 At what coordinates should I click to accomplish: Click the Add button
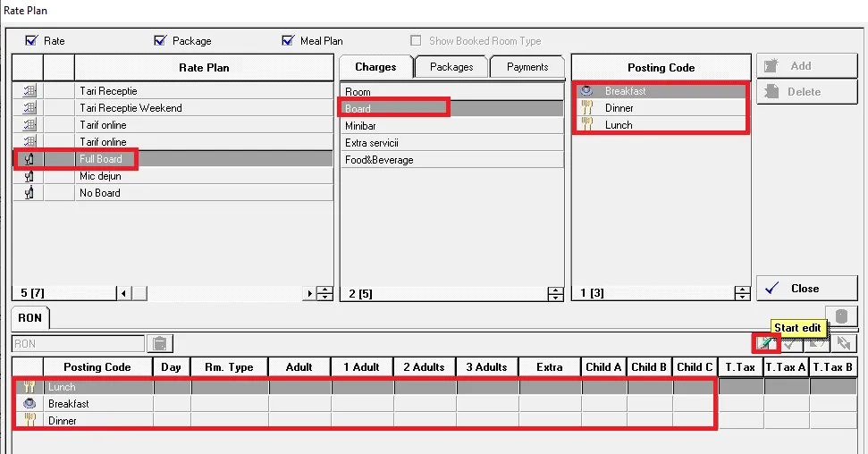pos(807,66)
